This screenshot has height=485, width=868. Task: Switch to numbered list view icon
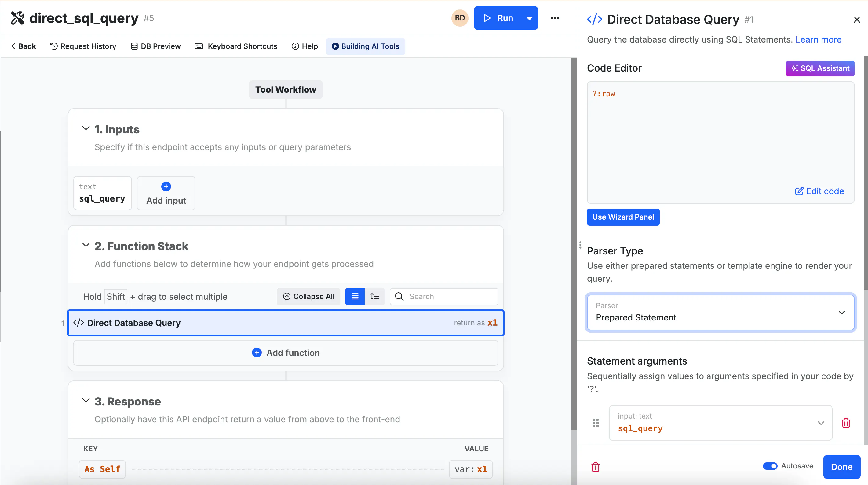[374, 296]
